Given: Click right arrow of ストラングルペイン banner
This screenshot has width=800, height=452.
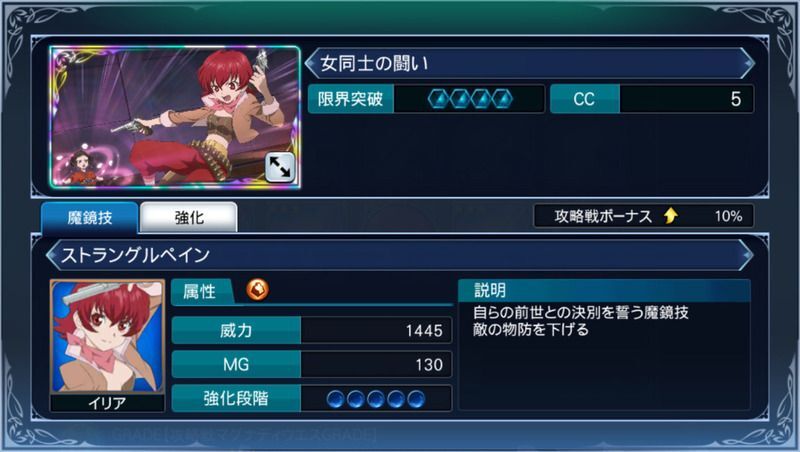Looking at the screenshot, I should pyautogui.click(x=747, y=255).
